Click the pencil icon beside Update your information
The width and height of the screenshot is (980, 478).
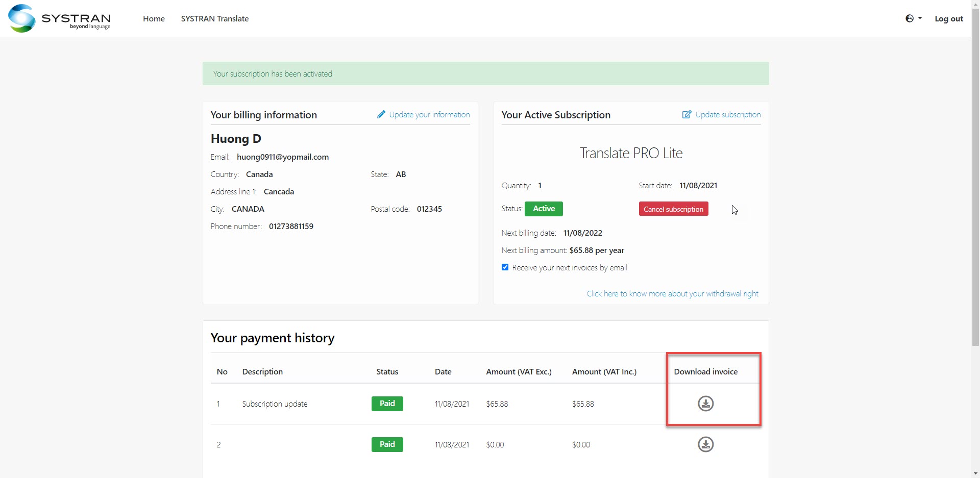(381, 114)
